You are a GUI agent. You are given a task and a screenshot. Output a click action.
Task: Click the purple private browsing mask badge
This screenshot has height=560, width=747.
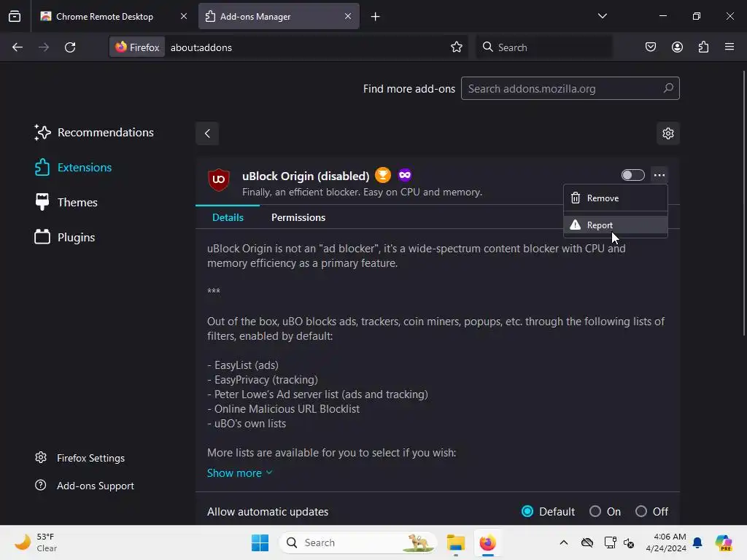(x=405, y=175)
